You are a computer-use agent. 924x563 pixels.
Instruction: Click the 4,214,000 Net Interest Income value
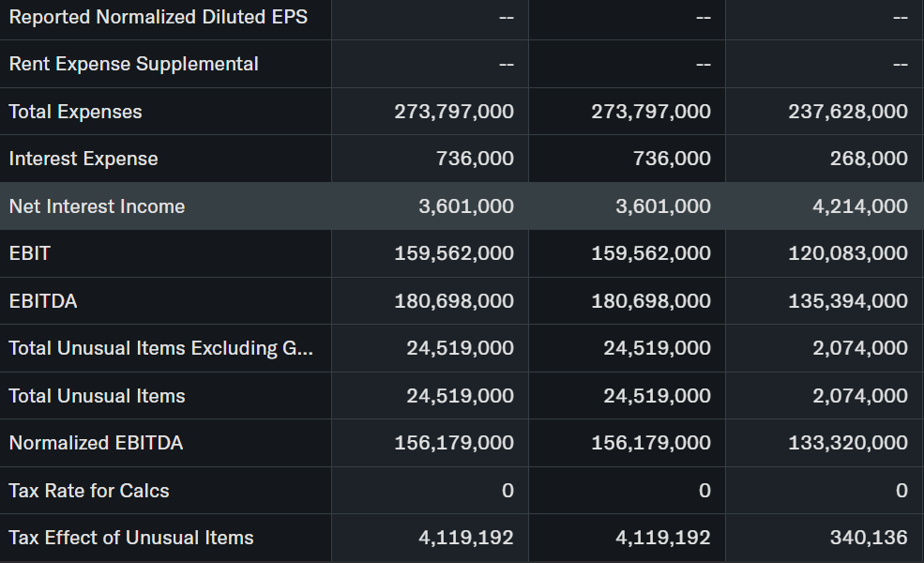[859, 206]
